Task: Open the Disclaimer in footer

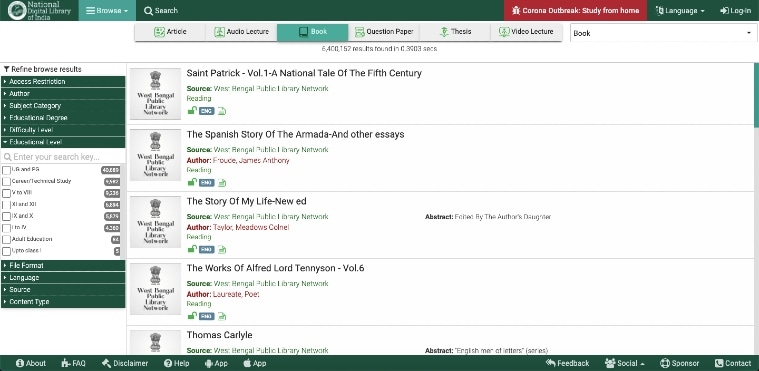Action: click(125, 363)
